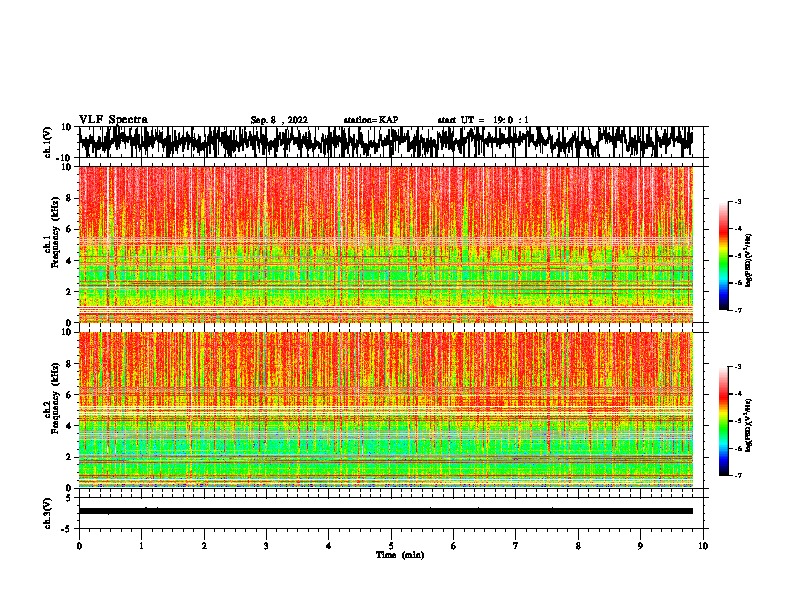
Task: Click the "6" kHz tick of ch.2 spectrogram
Action: 70,395
